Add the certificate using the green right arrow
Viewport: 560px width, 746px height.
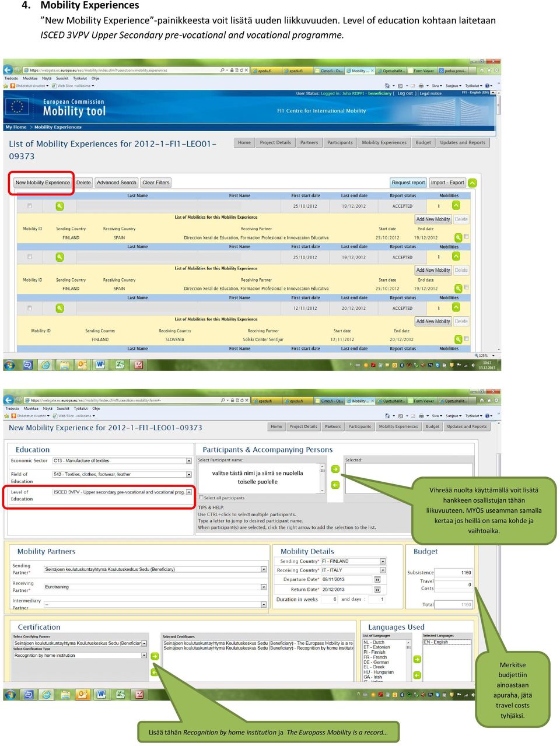point(155,656)
